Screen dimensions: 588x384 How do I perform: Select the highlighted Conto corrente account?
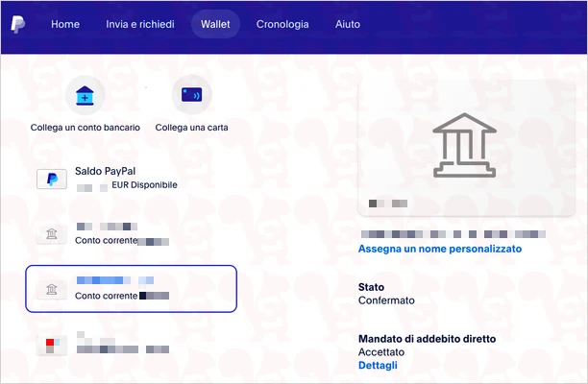(132, 288)
